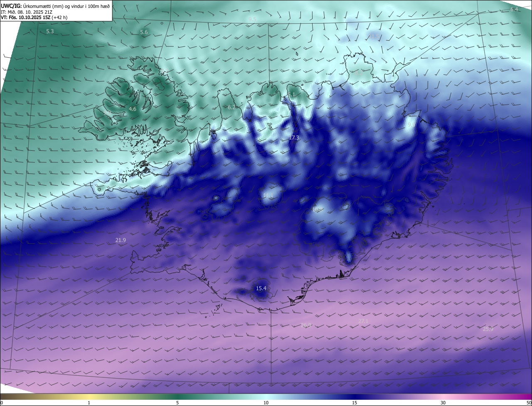Click the '27.1' value label on the map
Screen dimensions: 532x406
click(x=363, y=321)
